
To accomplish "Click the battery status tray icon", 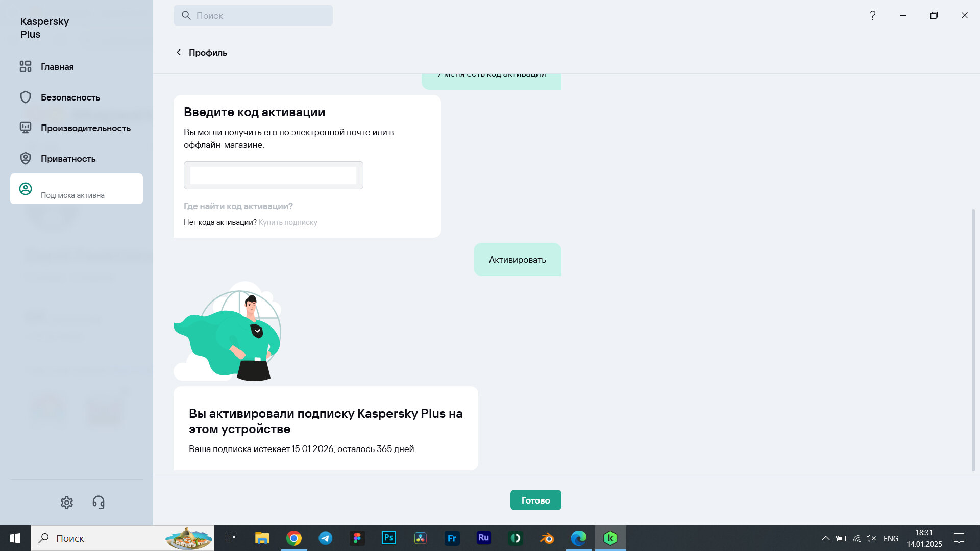I will pos(841,538).
